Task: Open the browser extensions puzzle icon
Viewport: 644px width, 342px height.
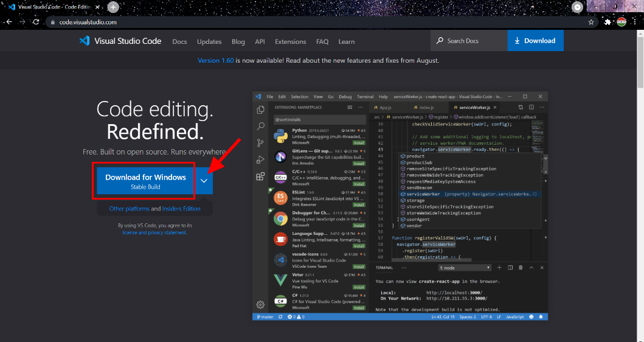Action: [x=608, y=22]
